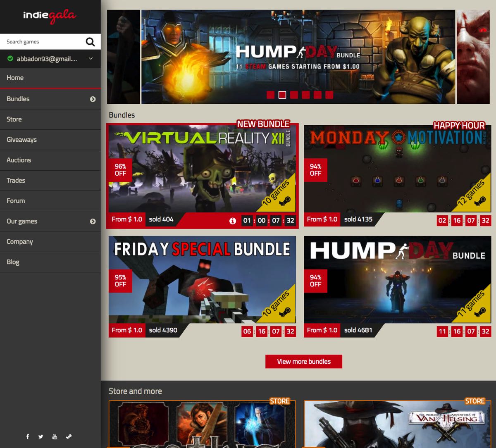The height and width of the screenshot is (448, 496).
Task: Click green verified check icon beside account email
Action: (10, 59)
